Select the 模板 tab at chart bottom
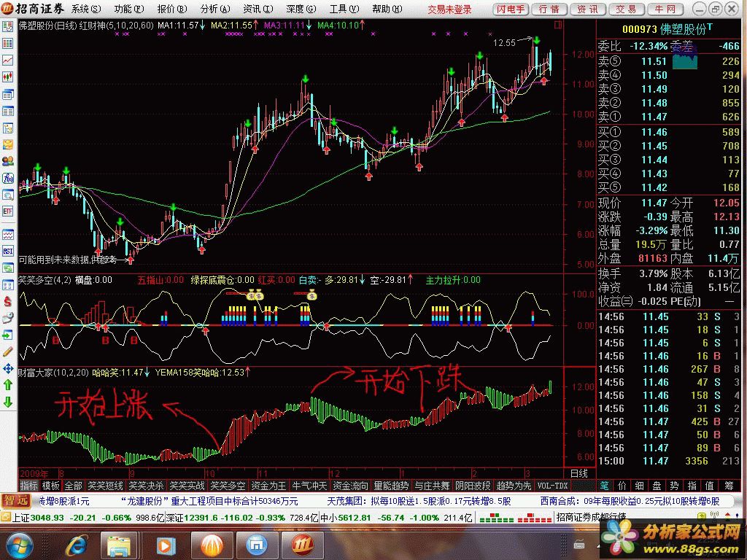The image size is (747, 560). click(x=50, y=486)
